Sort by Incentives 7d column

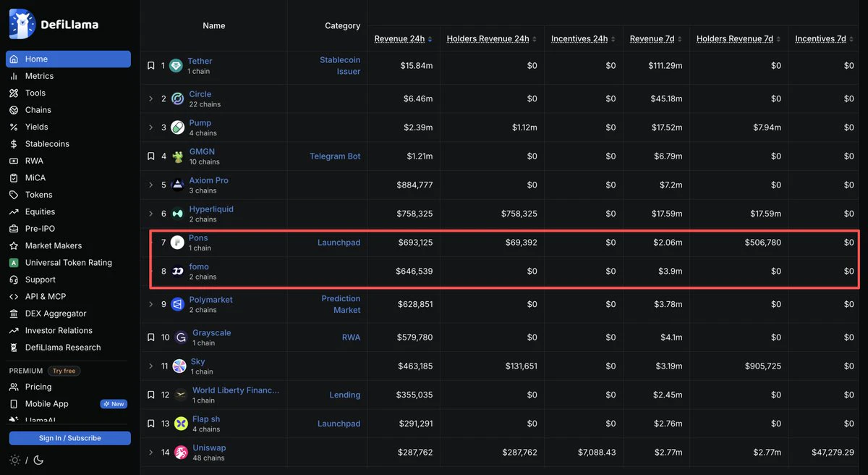(824, 38)
